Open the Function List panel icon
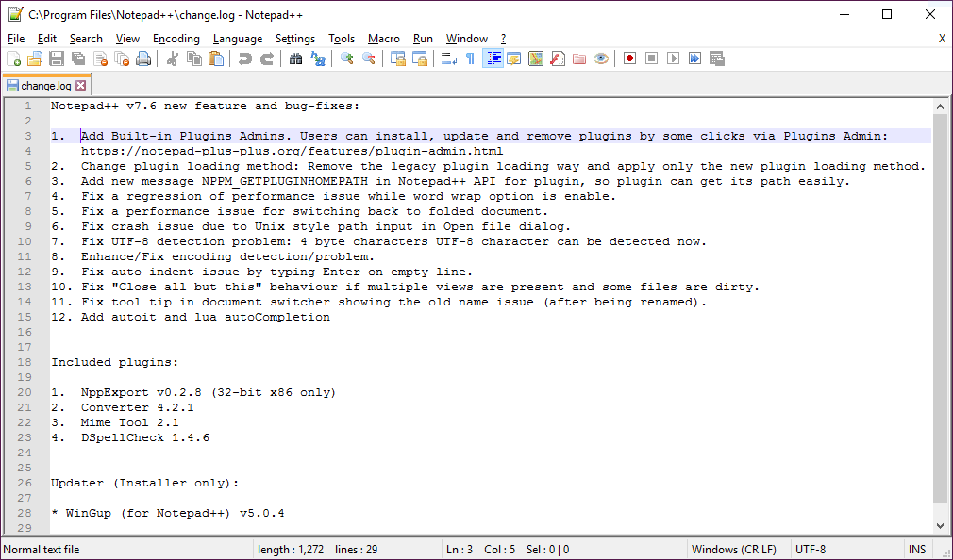953x560 pixels. (558, 58)
